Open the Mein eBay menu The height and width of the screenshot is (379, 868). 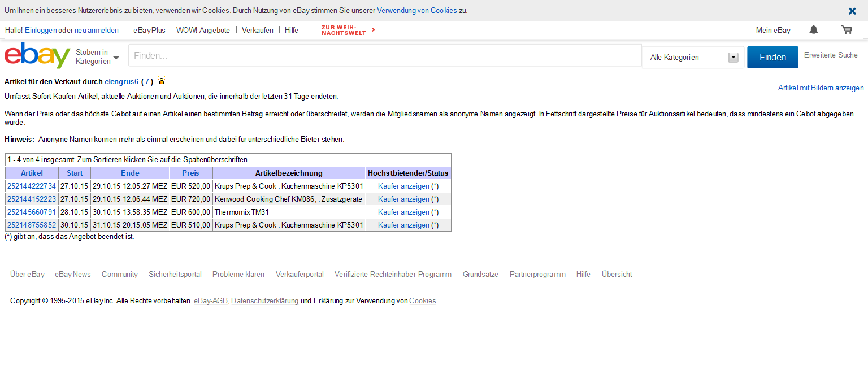773,31
